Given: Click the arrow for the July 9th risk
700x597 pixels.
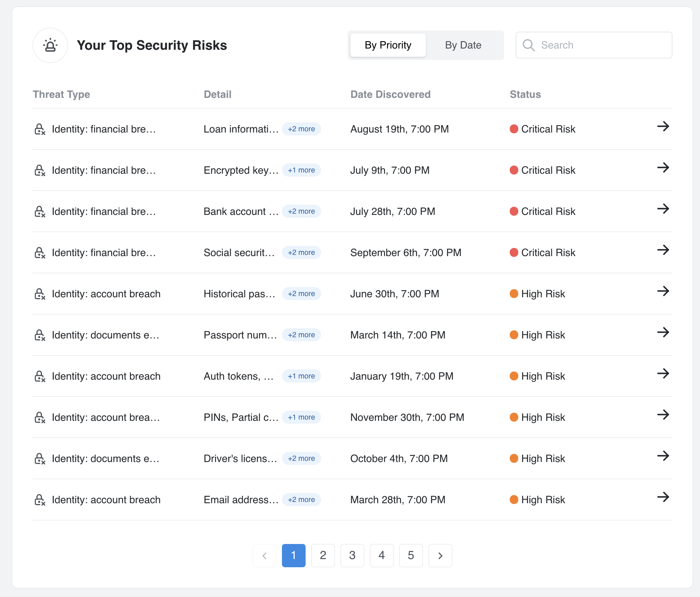Looking at the screenshot, I should 663,168.
